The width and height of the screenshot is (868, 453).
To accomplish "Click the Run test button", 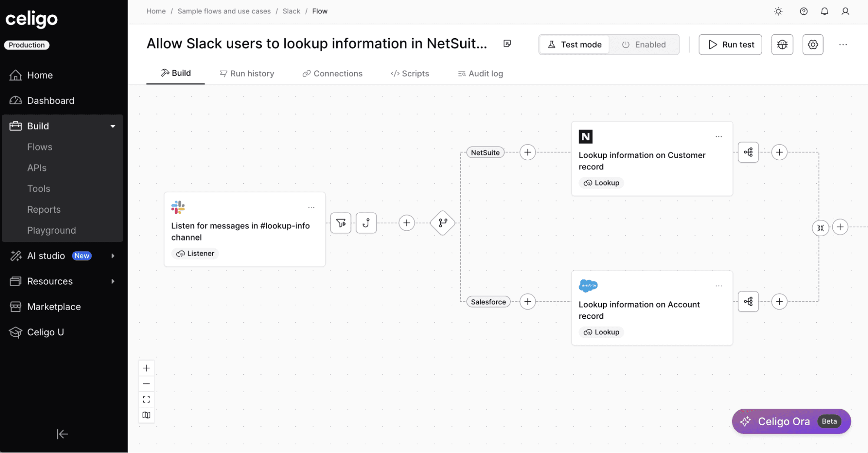I will [x=730, y=45].
